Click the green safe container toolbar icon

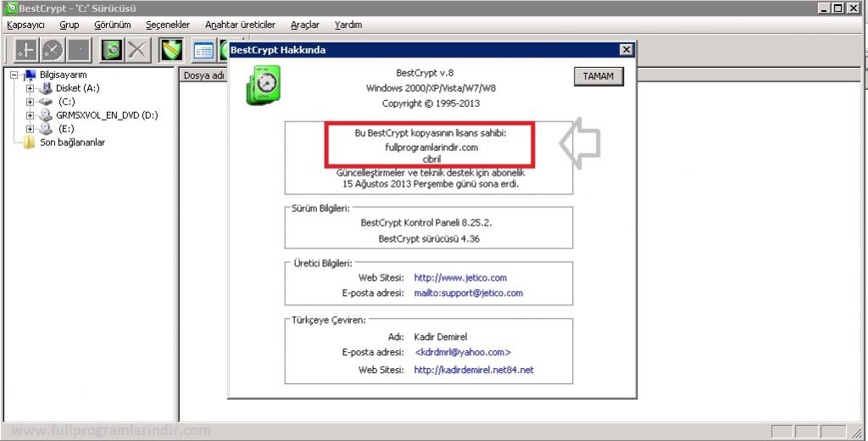[x=111, y=50]
